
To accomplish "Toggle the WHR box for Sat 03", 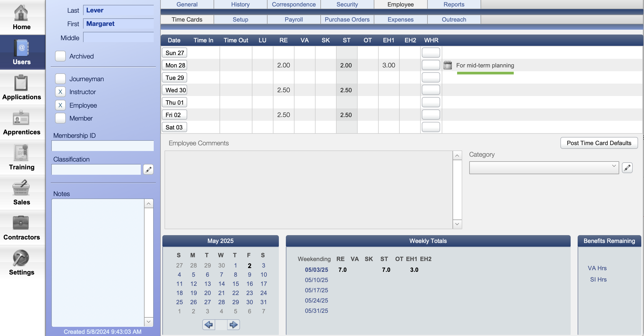I will click(431, 127).
